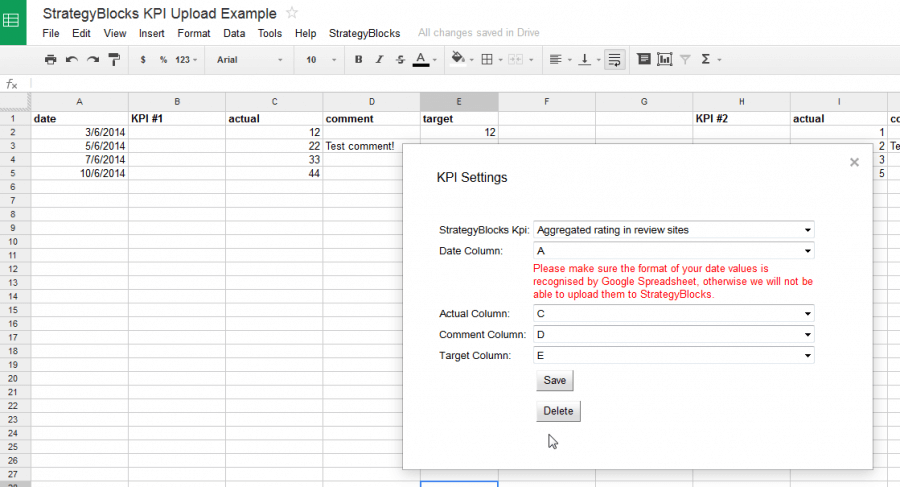Click the 'comment' header cell in column D
Image resolution: width=900 pixels, height=487 pixels.
pyautogui.click(x=371, y=118)
